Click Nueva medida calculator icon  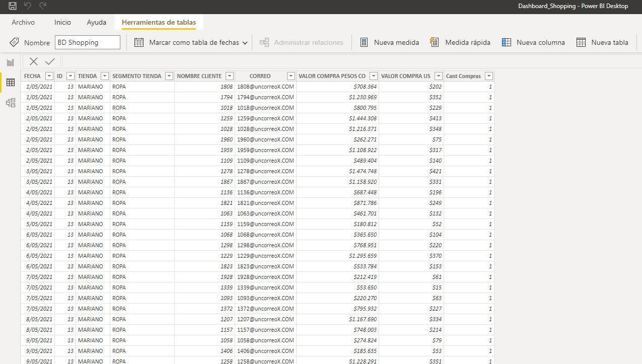[x=364, y=42]
